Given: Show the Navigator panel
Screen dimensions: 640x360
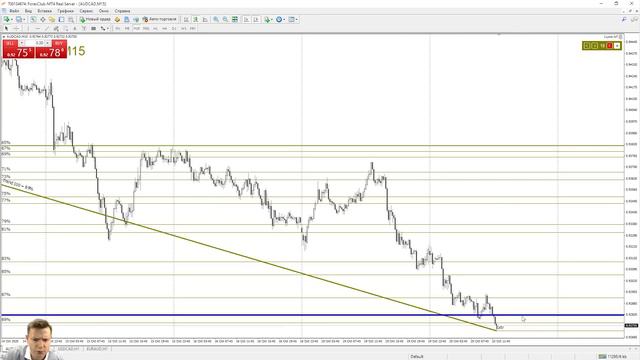Looking at the screenshot, I should coord(52,19).
